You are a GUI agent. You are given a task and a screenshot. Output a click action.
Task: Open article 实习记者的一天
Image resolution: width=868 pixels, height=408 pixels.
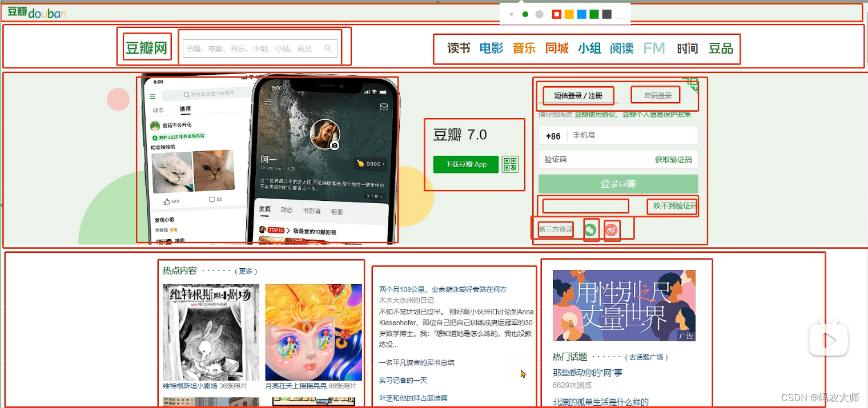403,380
